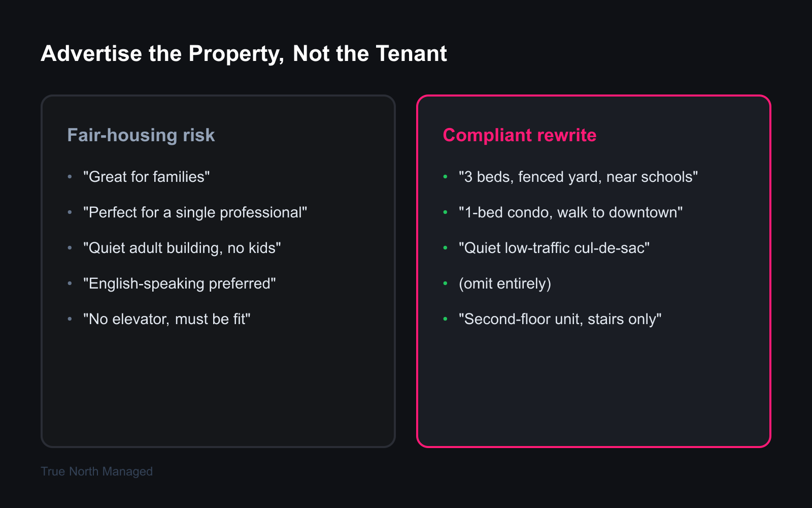Click the green bullet beside '3 beds, fenced yard'
The height and width of the screenshot is (508, 812).
(446, 177)
